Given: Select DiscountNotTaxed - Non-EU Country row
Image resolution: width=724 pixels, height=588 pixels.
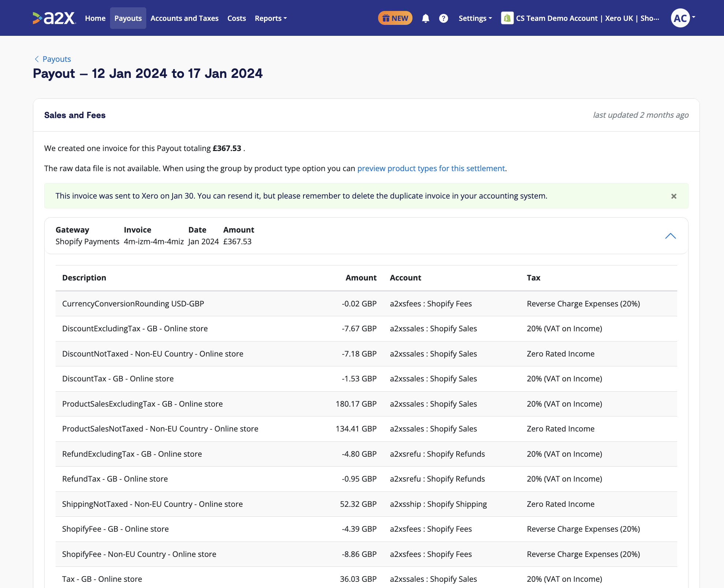Looking at the screenshot, I should [x=366, y=354].
